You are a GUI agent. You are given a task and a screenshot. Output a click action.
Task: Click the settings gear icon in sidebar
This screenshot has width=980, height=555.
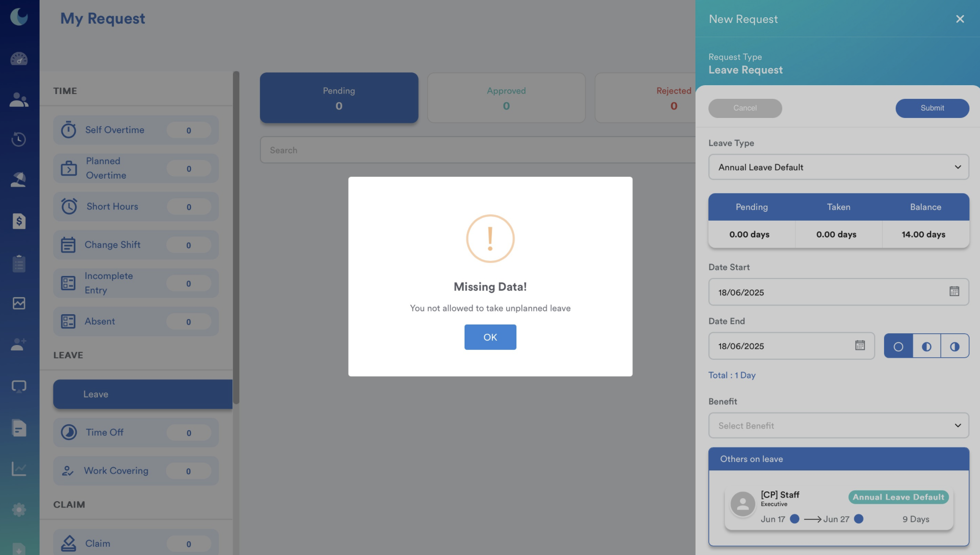pyautogui.click(x=19, y=509)
